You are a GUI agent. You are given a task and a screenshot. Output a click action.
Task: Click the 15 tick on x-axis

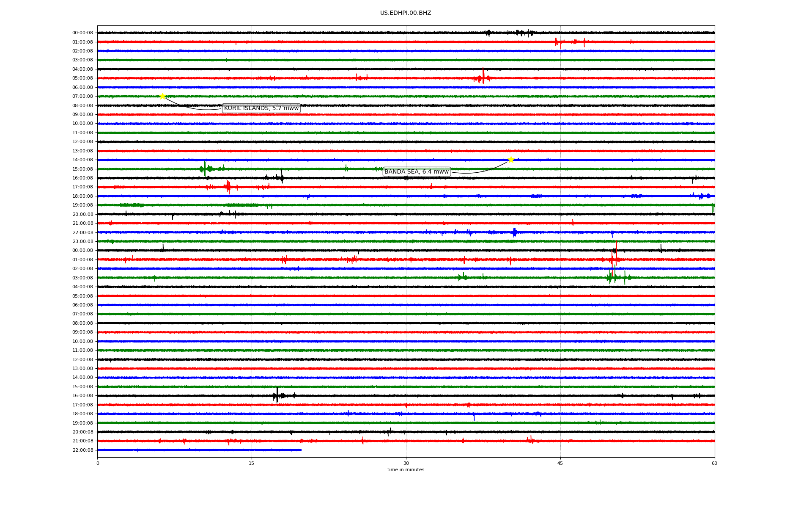(252, 463)
